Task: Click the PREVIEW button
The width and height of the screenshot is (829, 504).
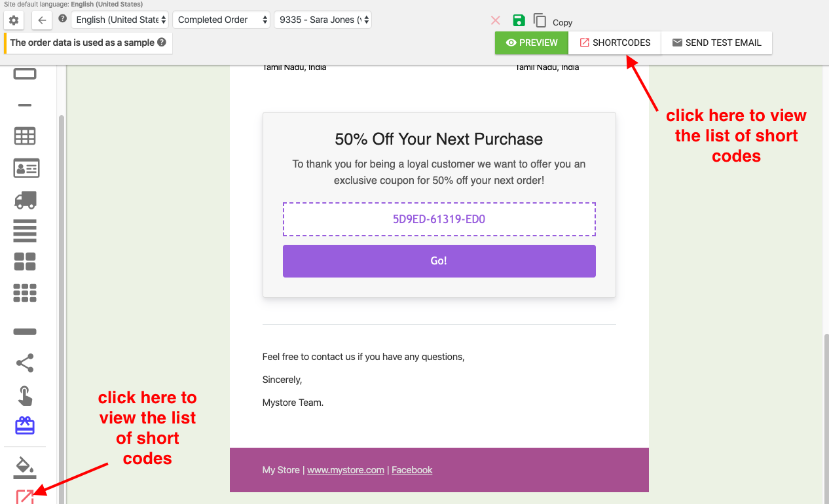Action: [x=531, y=43]
